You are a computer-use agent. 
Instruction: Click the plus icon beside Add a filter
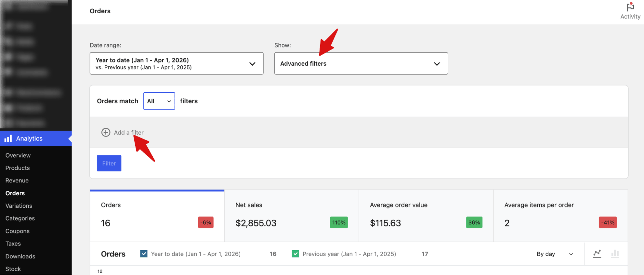pyautogui.click(x=106, y=133)
